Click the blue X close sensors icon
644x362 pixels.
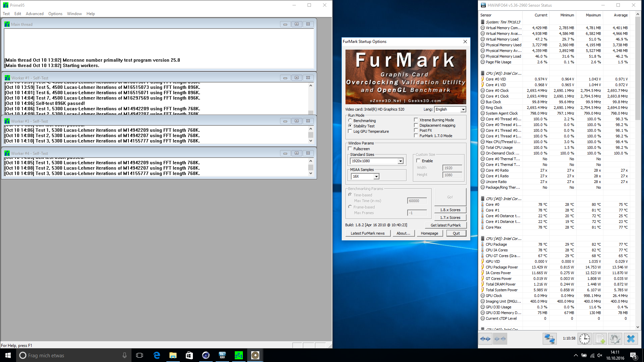pos(631,339)
